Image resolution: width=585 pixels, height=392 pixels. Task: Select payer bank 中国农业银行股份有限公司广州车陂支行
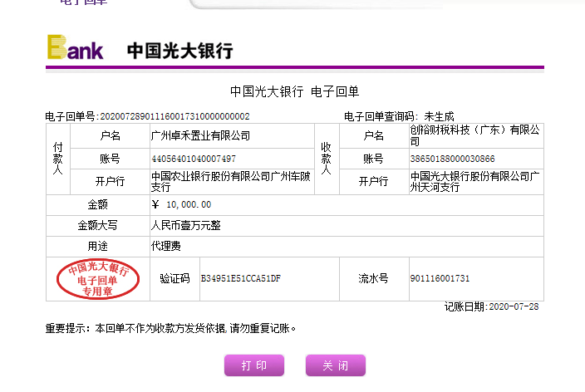coord(230,182)
